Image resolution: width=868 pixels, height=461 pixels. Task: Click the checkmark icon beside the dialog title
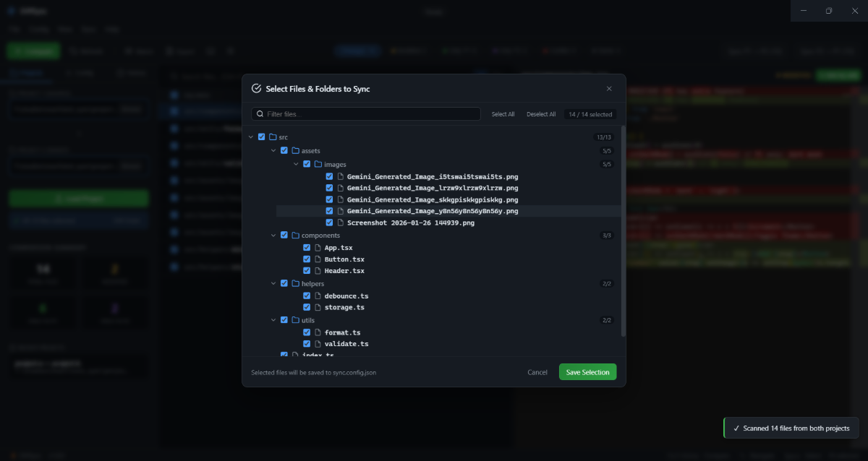256,89
